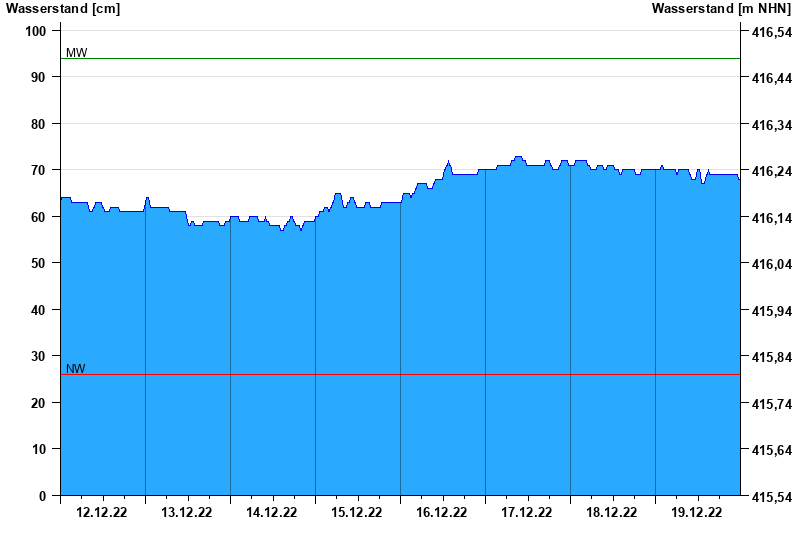Click the 70 value on left axis

click(39, 170)
